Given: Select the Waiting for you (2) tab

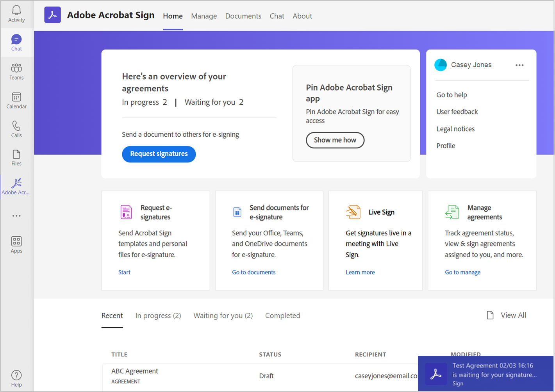Looking at the screenshot, I should click(223, 315).
